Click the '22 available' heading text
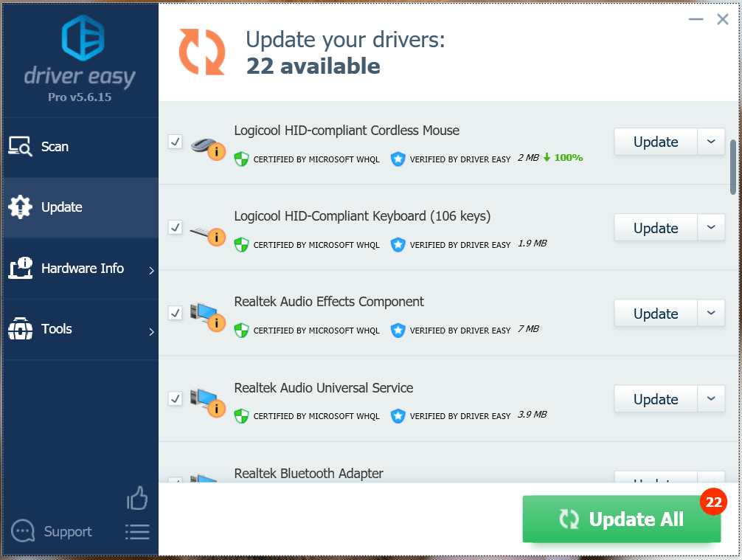The height and width of the screenshot is (560, 742). click(313, 66)
